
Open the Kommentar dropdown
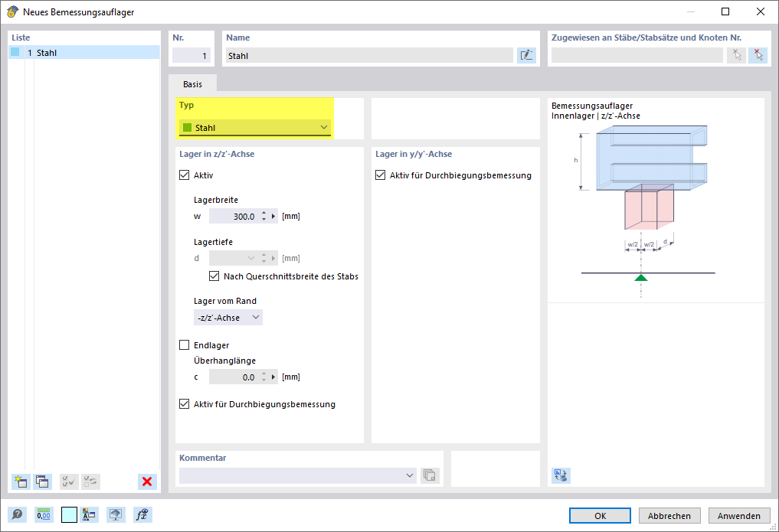(x=298, y=475)
